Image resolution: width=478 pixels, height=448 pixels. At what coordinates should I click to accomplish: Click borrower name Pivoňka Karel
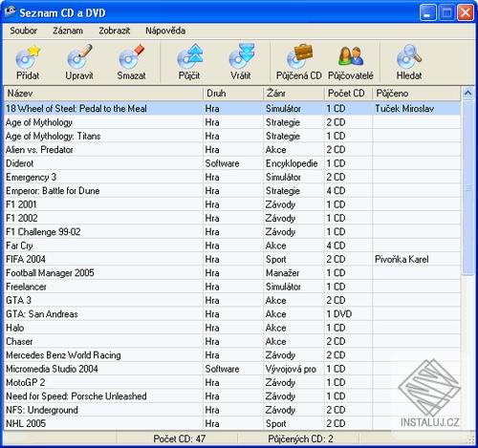[x=402, y=259]
